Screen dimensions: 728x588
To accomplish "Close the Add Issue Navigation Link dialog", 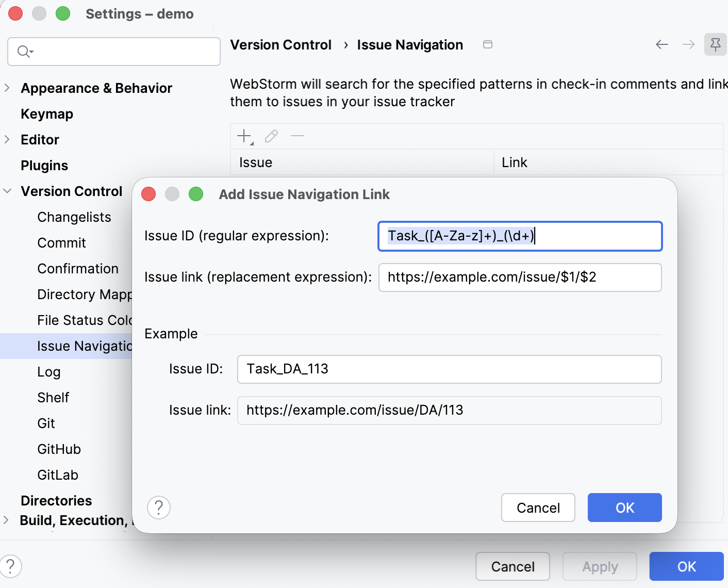I will tap(148, 194).
